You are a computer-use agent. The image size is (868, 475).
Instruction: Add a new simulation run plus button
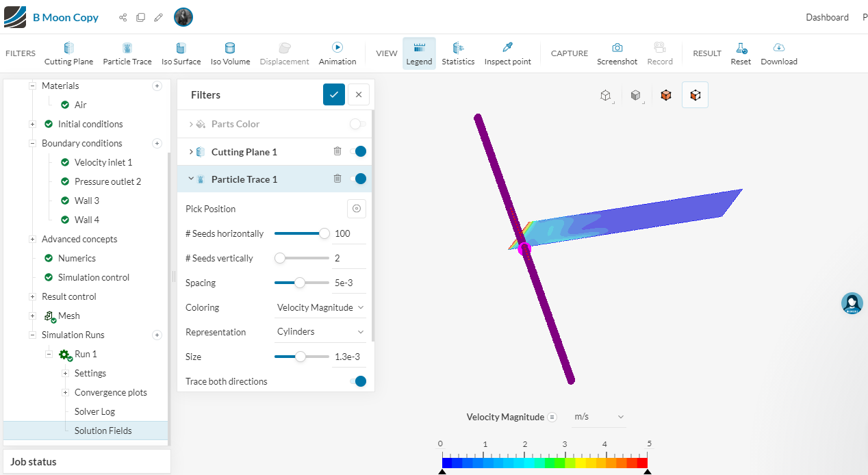[157, 335]
